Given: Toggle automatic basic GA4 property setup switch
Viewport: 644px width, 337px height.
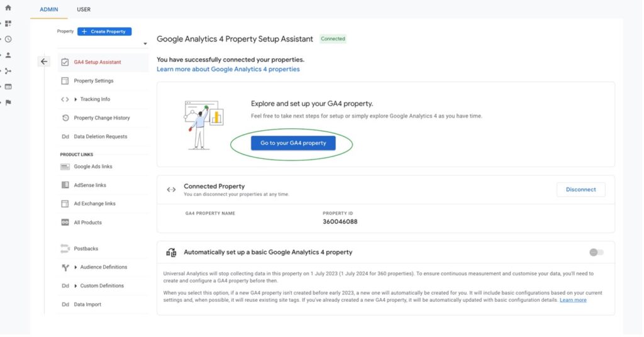Looking at the screenshot, I should pyautogui.click(x=596, y=252).
